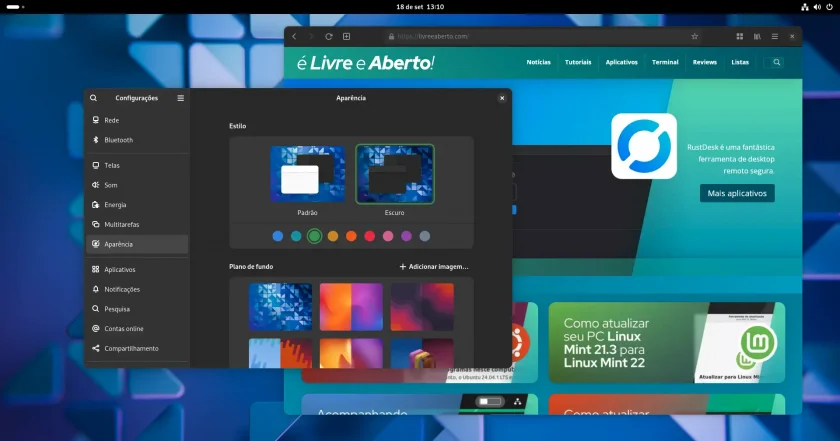840x441 pixels.
Task: Open Reviews on the website menu
Action: point(704,62)
